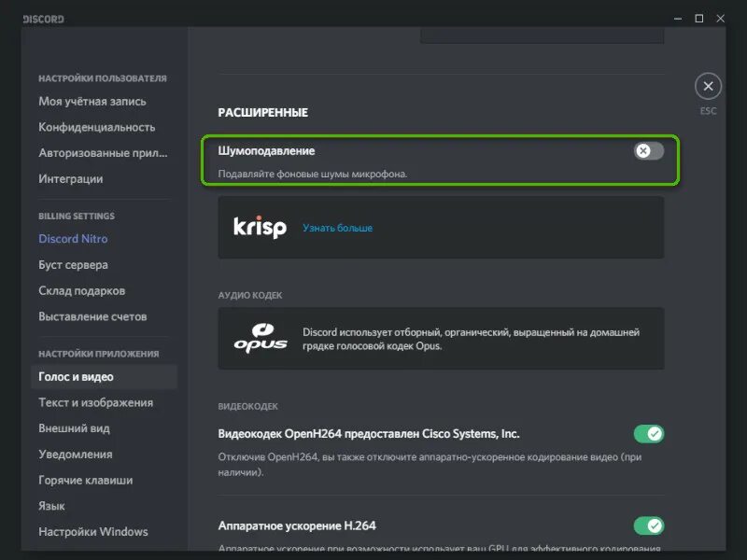
Task: Open Склад подарков section
Action: [x=81, y=290]
